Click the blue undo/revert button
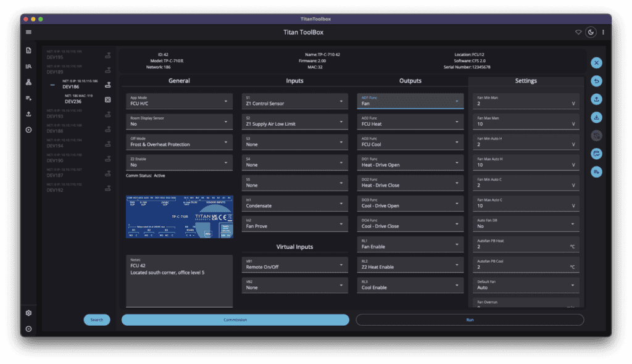The image size is (632, 364). pyautogui.click(x=596, y=81)
